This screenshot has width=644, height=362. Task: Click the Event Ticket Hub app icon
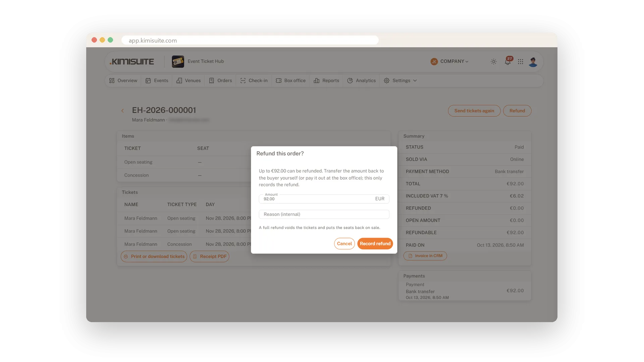(x=178, y=62)
